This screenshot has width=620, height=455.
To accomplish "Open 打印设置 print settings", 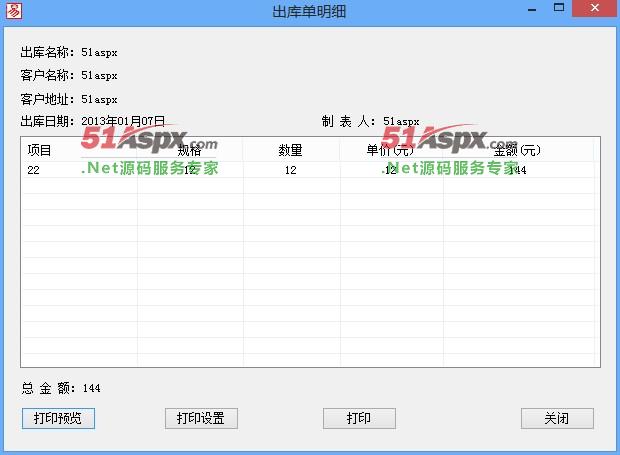I will click(x=201, y=418).
